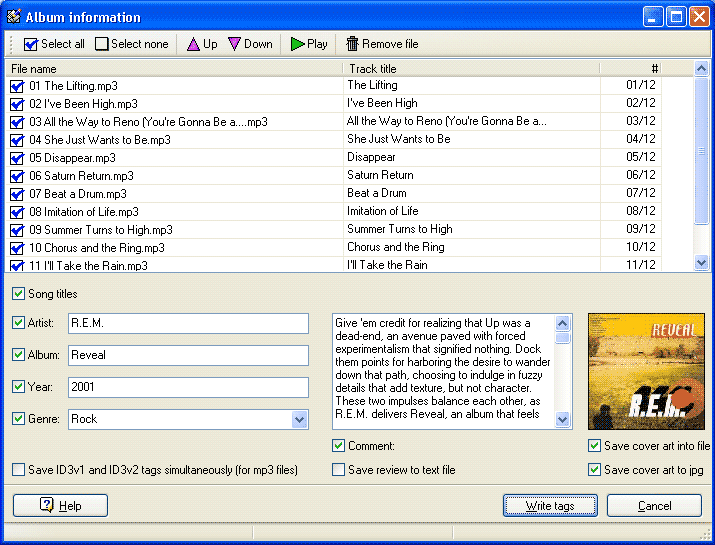The width and height of the screenshot is (715, 545).
Task: Click the Album information title bar icon
Action: point(14,16)
